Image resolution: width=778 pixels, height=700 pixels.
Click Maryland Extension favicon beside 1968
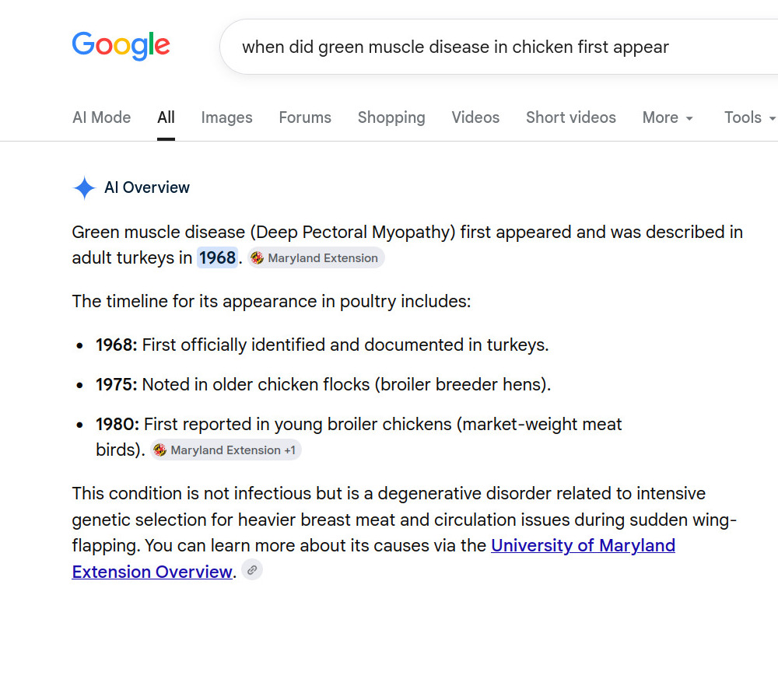point(257,258)
